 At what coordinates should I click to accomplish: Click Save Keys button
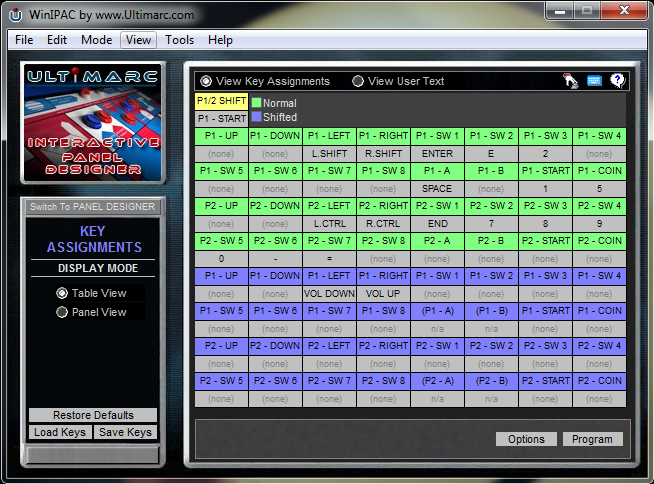click(x=125, y=432)
